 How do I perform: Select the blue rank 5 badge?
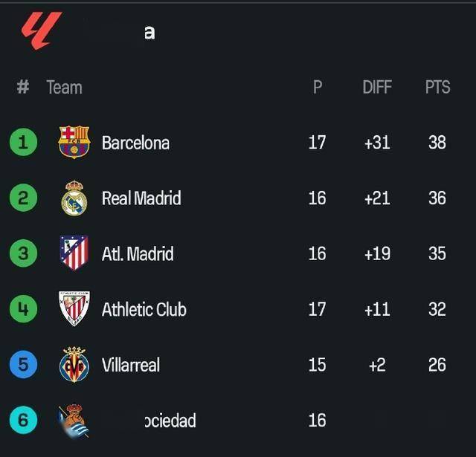point(23,364)
